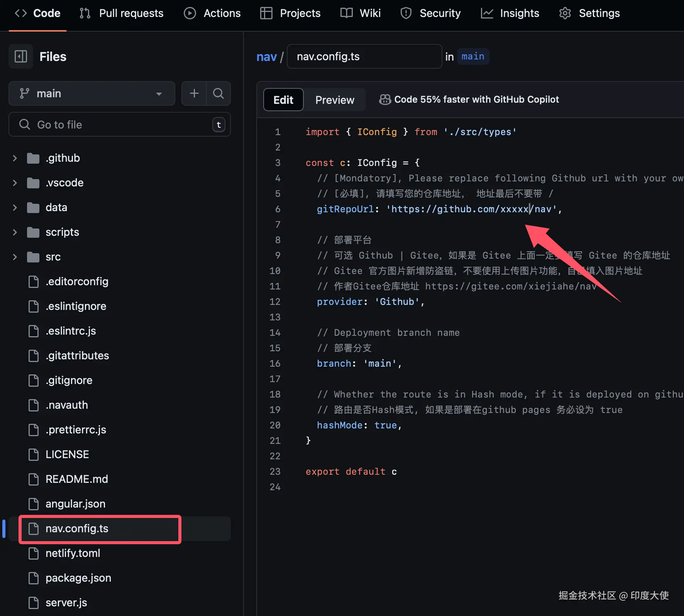Click the Copilot icon in editor header

click(x=385, y=100)
